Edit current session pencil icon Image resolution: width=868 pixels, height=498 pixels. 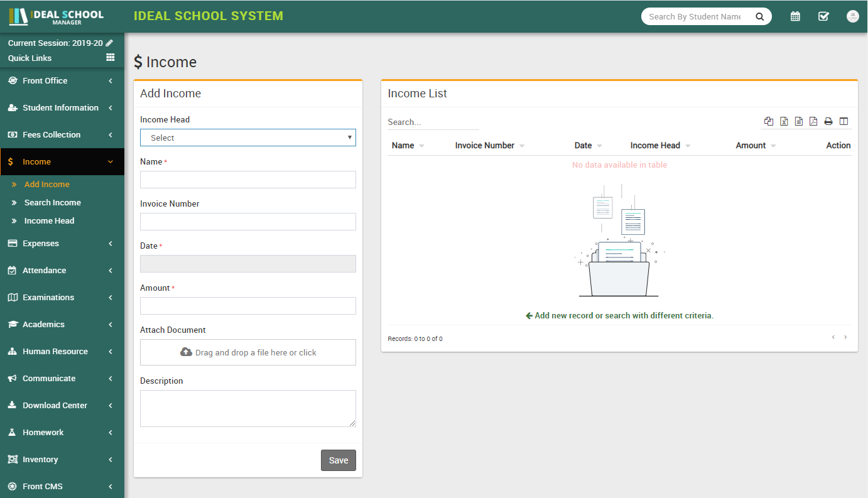click(x=109, y=43)
